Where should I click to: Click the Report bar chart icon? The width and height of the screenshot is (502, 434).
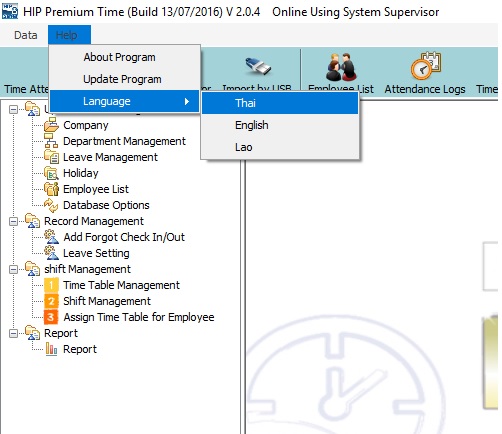tap(51, 349)
